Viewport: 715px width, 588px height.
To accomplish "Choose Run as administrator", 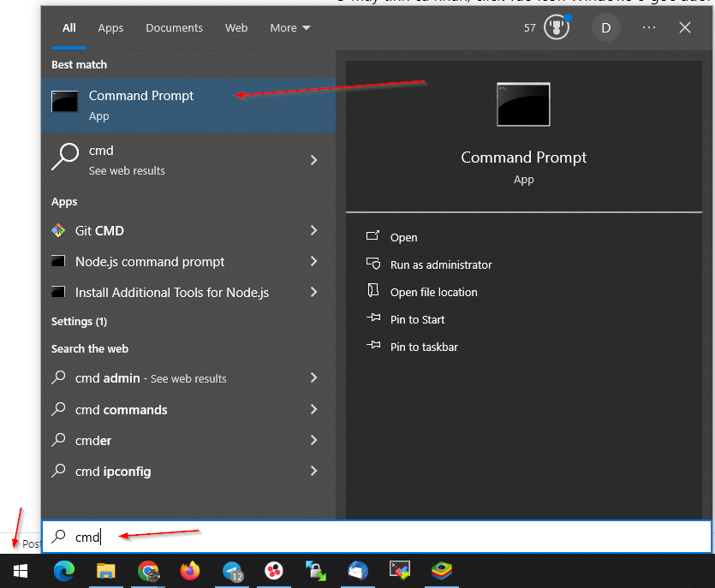I will pos(441,264).
